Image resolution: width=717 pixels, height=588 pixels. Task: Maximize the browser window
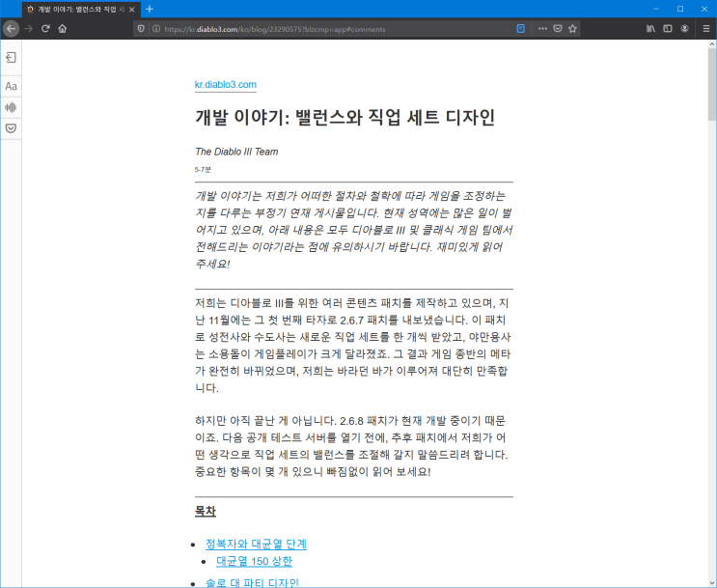(680, 9)
